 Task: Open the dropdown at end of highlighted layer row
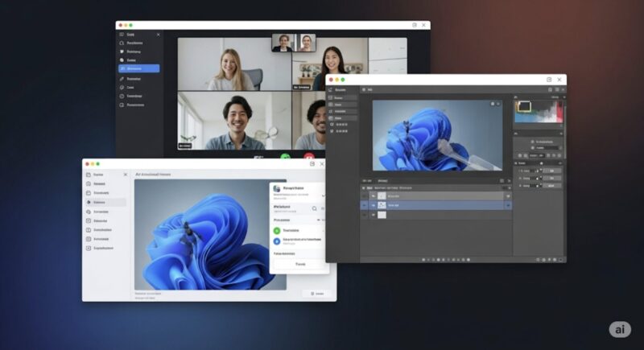(x=508, y=205)
